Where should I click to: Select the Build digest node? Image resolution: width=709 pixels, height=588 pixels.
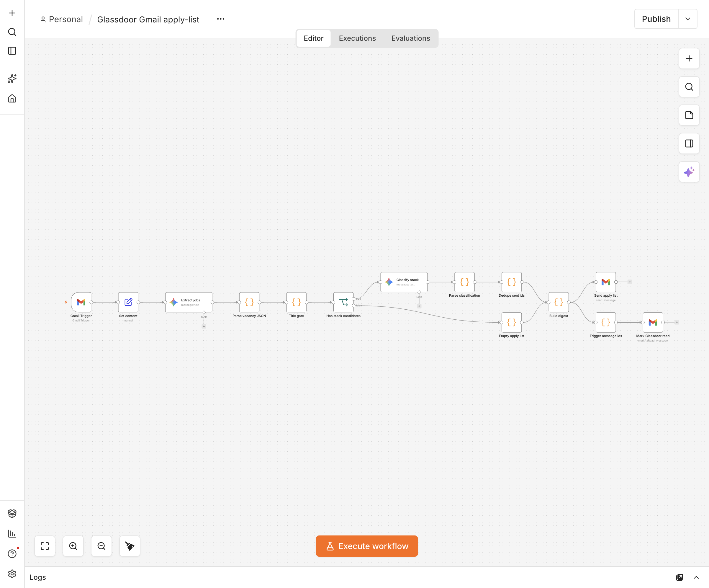pyautogui.click(x=559, y=302)
